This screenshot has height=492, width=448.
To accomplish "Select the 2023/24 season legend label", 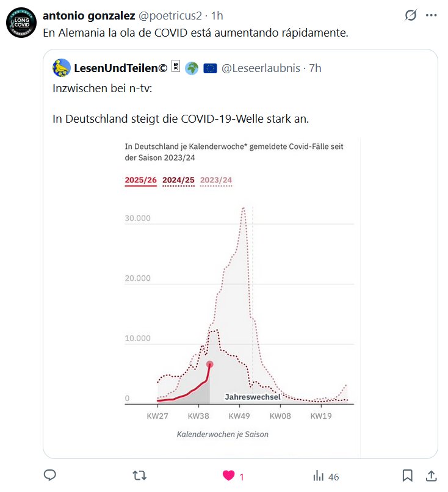I will [x=216, y=181].
